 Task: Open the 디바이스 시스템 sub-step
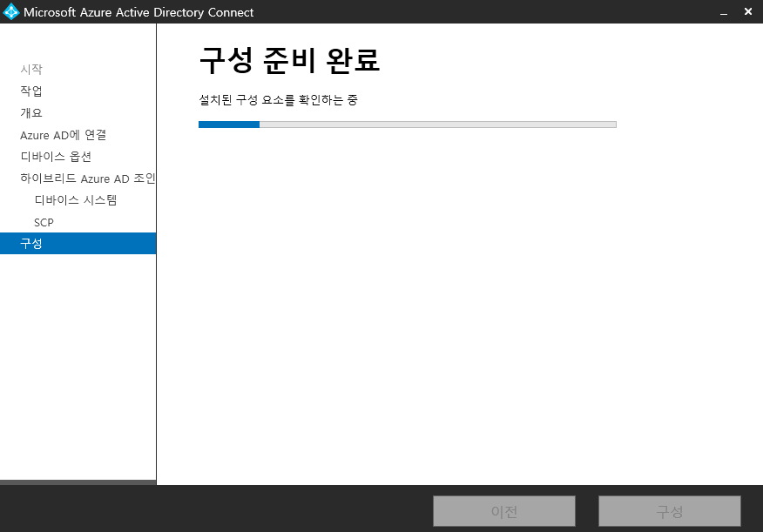point(76,200)
